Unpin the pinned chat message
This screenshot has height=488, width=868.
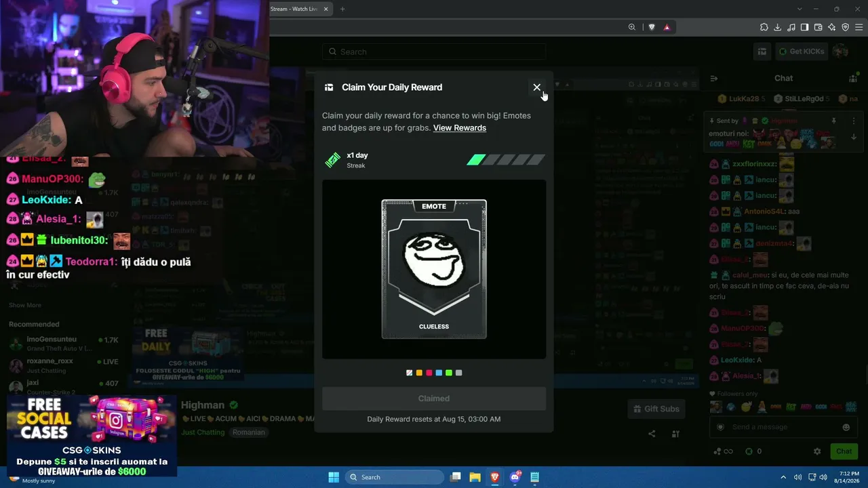[834, 121]
